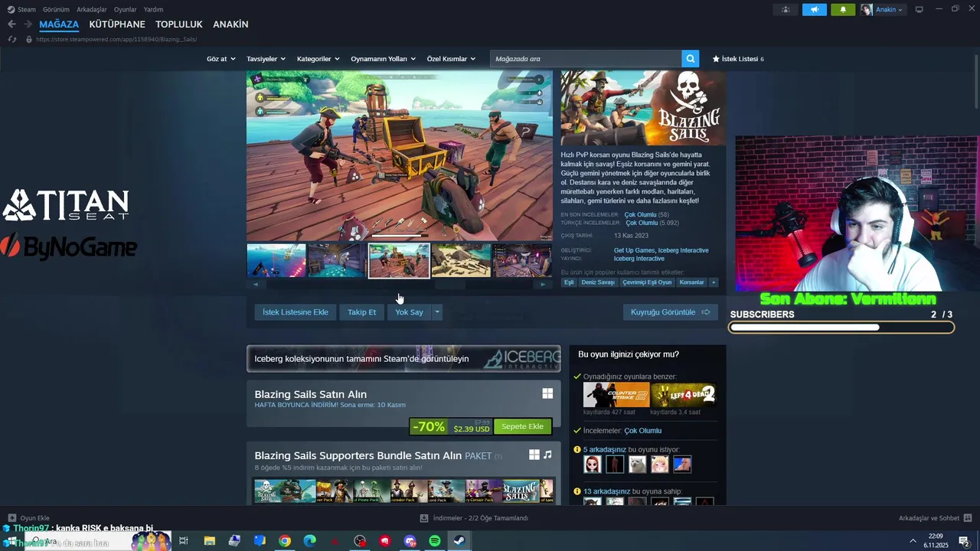The width and height of the screenshot is (980, 551).
Task: Expand the Kategoriler dropdown
Action: click(x=318, y=59)
